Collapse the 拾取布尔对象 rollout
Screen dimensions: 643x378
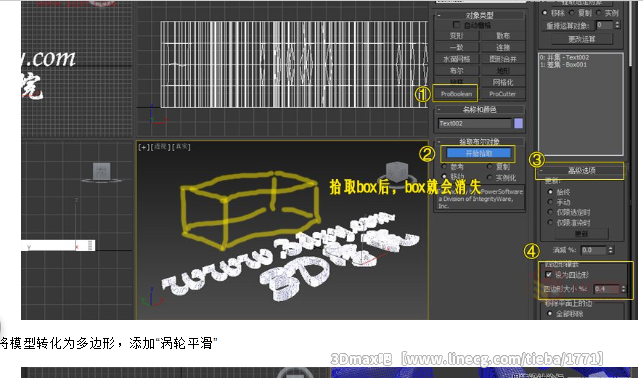(479, 141)
